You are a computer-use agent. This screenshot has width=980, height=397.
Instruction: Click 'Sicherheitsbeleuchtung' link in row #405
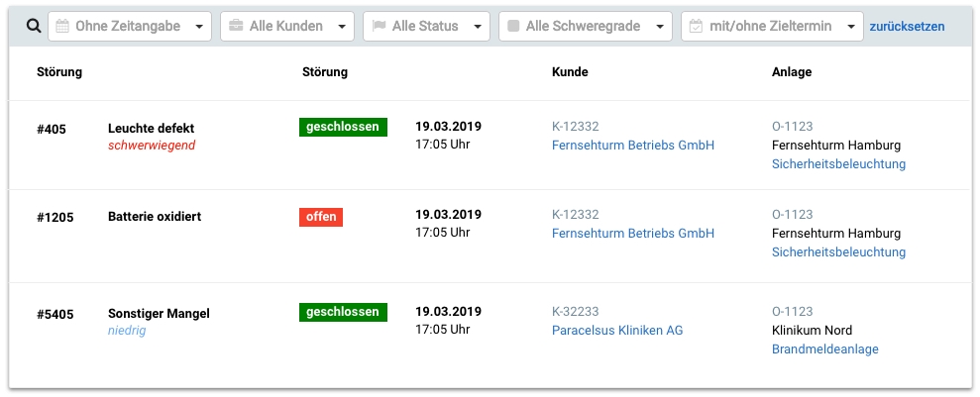click(838, 164)
